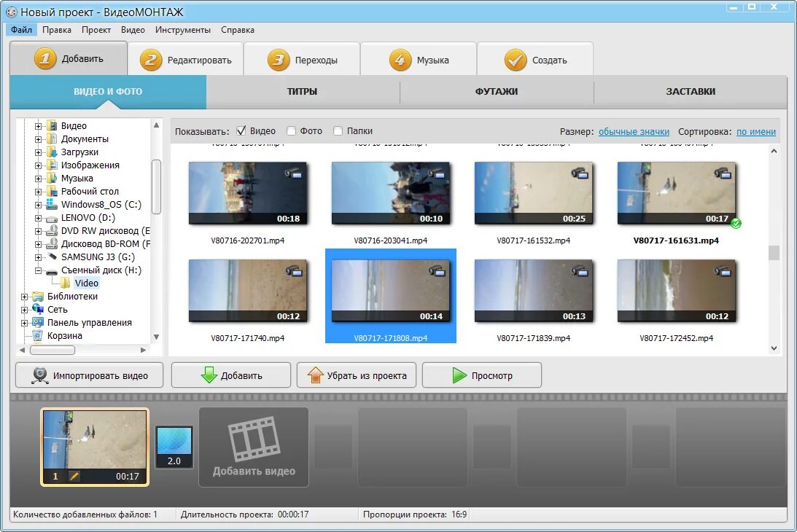Click the camcorder icon on V80717-161532.mp4 thumbnail
The image size is (797, 532).
(580, 173)
